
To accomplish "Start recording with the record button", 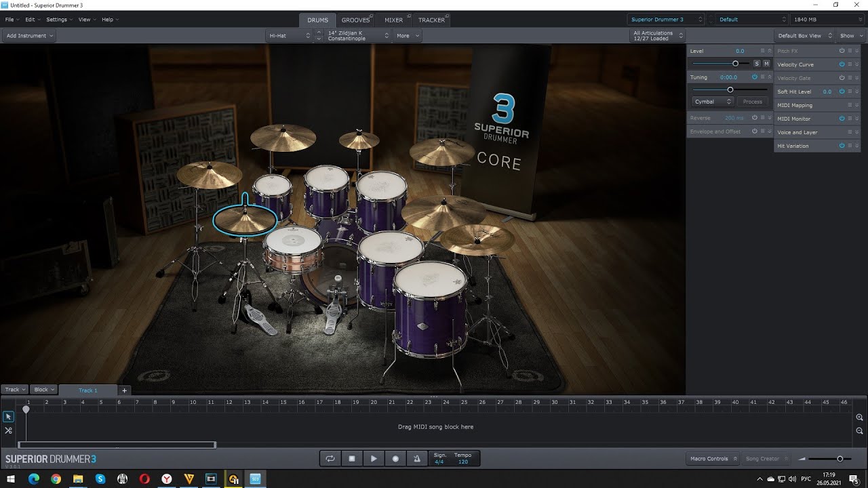I will [396, 459].
